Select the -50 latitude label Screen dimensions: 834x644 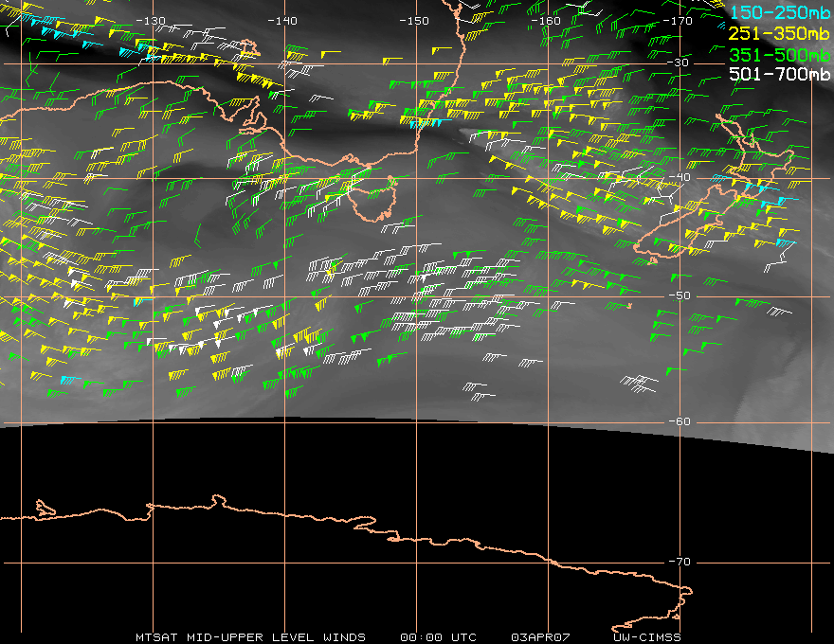680,295
